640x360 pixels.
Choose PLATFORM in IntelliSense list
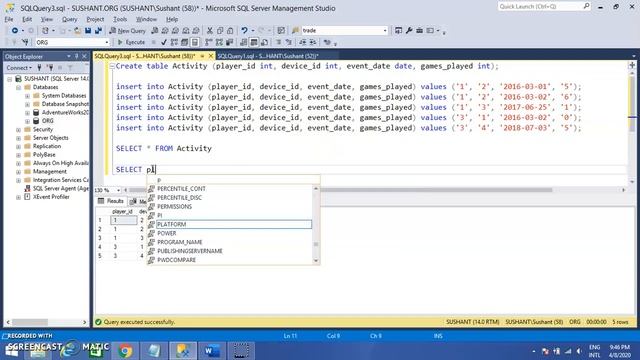coord(233,224)
